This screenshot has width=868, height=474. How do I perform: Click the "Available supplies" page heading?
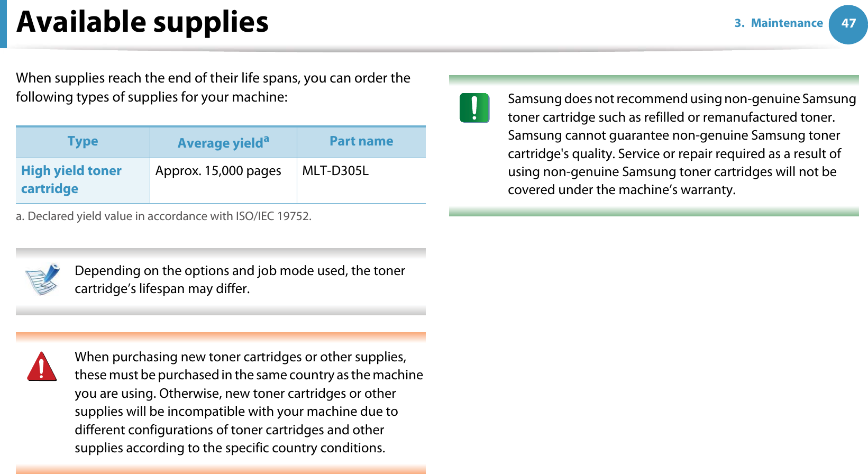pyautogui.click(x=143, y=22)
